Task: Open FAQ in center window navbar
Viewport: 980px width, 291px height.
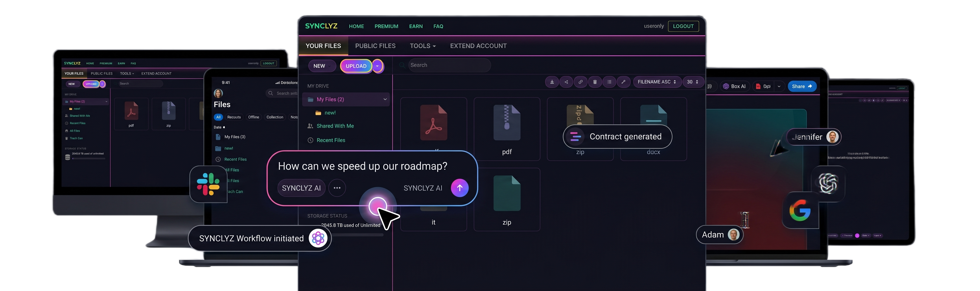Action: point(438,26)
